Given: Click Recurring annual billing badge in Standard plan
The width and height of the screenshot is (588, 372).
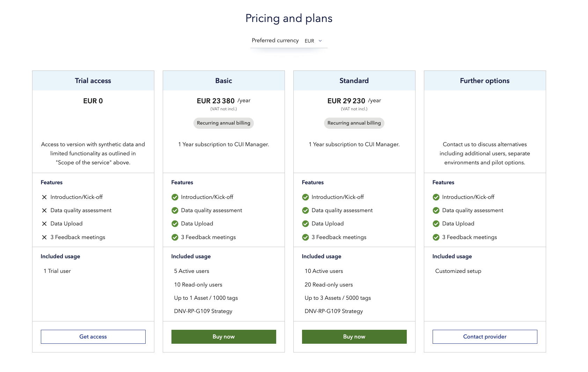Looking at the screenshot, I should [x=354, y=123].
